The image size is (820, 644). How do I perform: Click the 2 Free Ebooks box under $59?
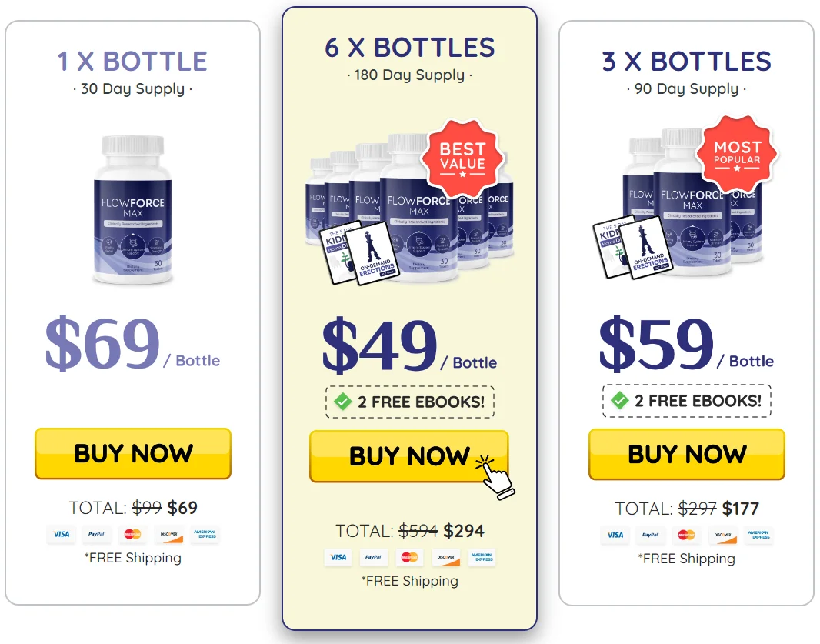686,400
